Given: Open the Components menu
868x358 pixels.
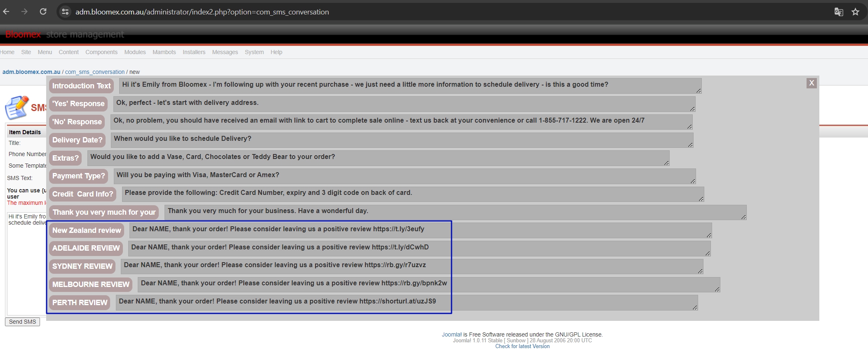Looking at the screenshot, I should tap(101, 52).
